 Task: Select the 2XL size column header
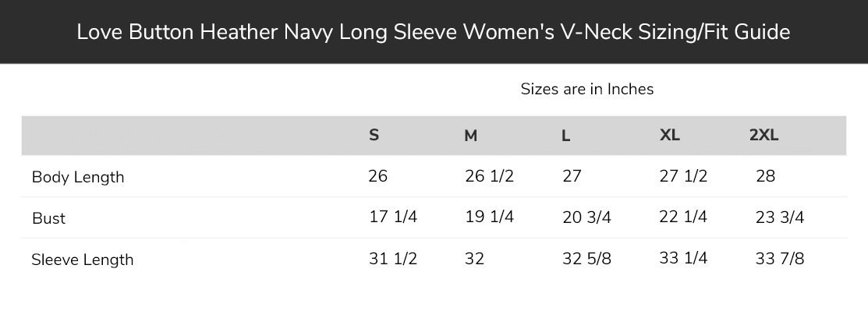tap(764, 135)
